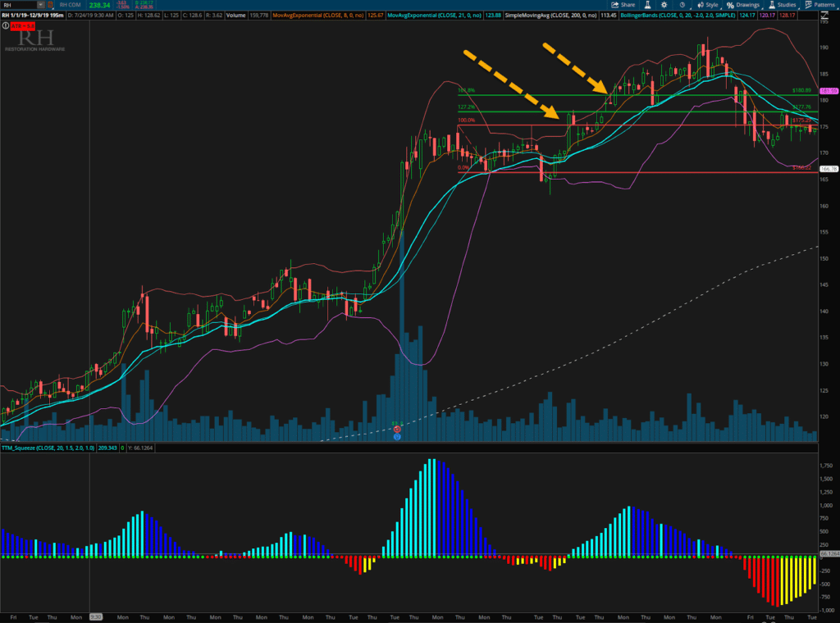Click the 209.343 TTM Squeeze value

tap(107, 448)
